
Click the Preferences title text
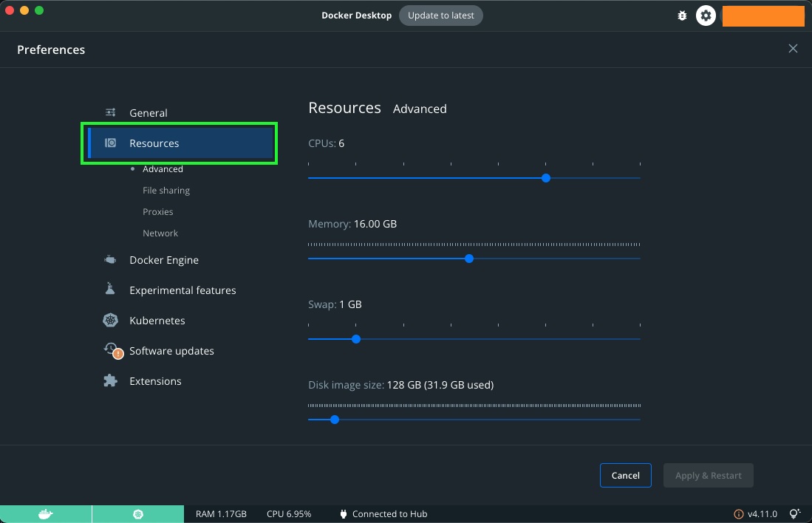(51, 49)
